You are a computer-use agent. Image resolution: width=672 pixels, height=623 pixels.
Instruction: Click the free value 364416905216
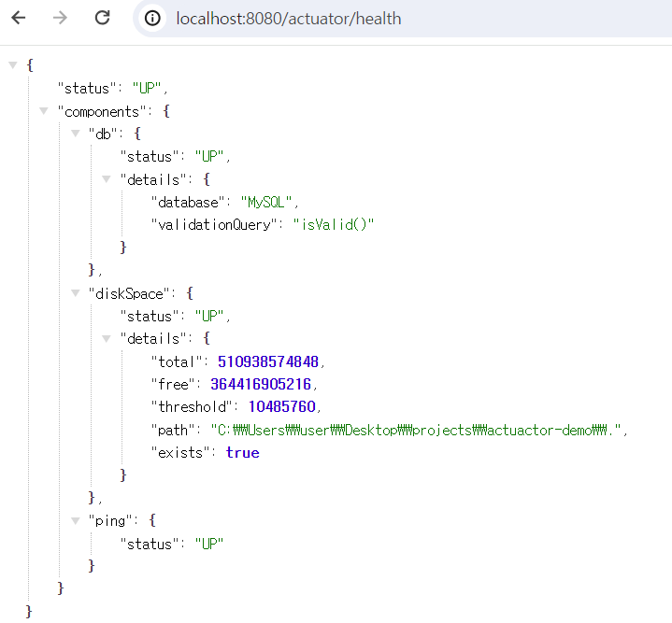(261, 384)
